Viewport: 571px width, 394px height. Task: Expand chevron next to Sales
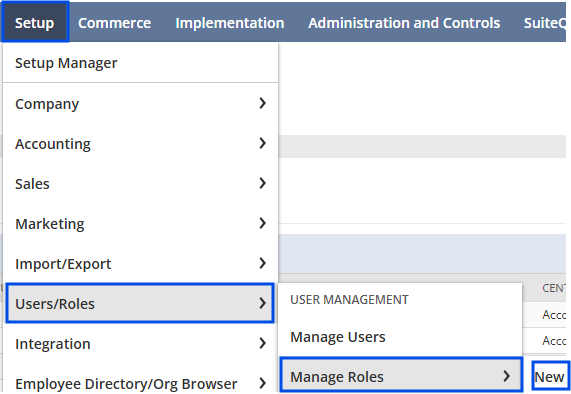pos(263,183)
